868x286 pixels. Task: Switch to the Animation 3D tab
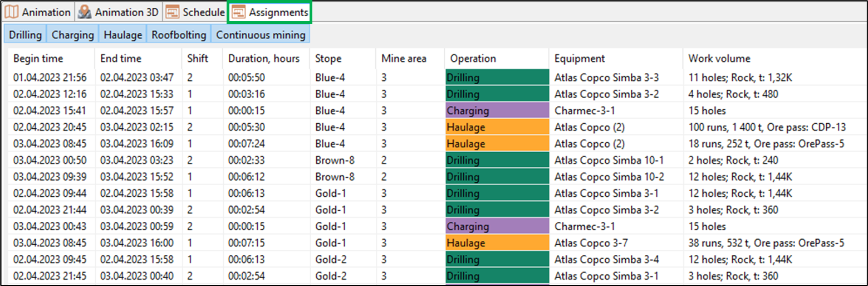118,12
